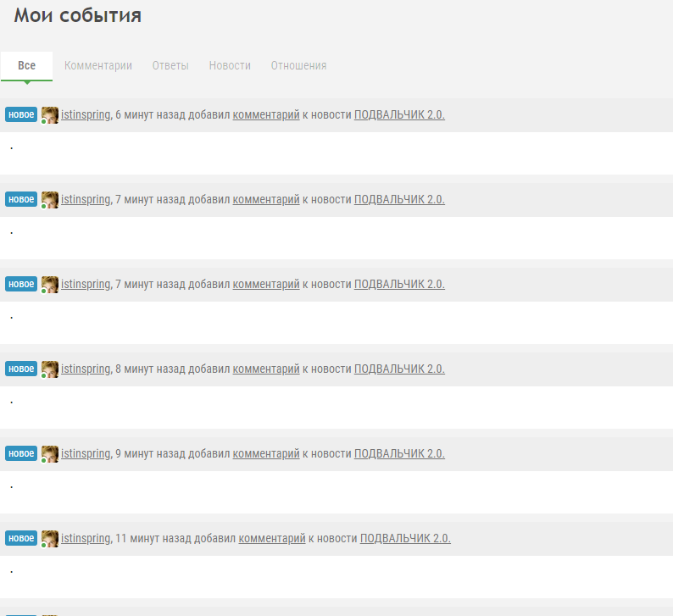Switch to the Все tab

[x=26, y=65]
